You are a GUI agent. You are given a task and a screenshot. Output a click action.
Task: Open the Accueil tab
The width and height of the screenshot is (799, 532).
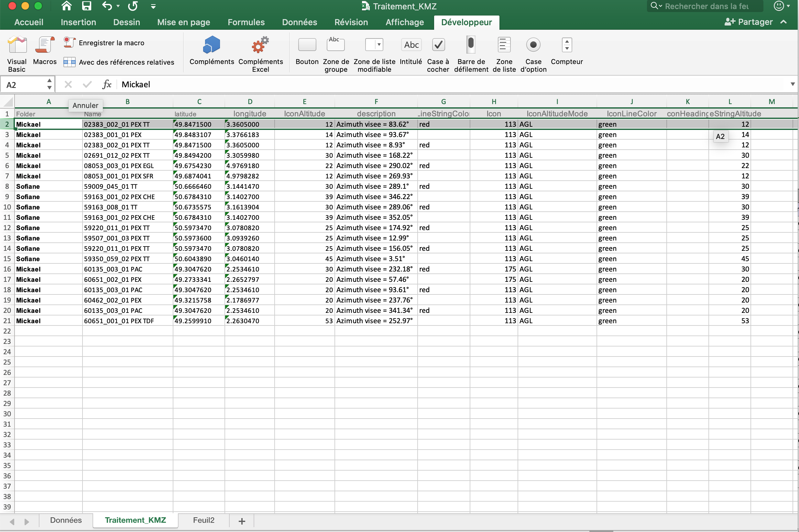29,22
